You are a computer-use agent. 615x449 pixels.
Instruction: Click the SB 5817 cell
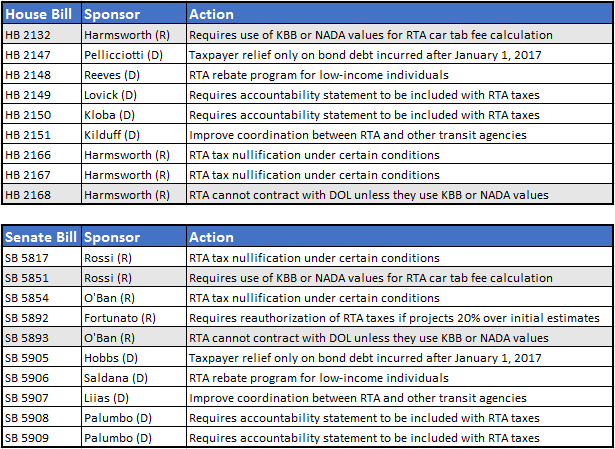point(42,258)
